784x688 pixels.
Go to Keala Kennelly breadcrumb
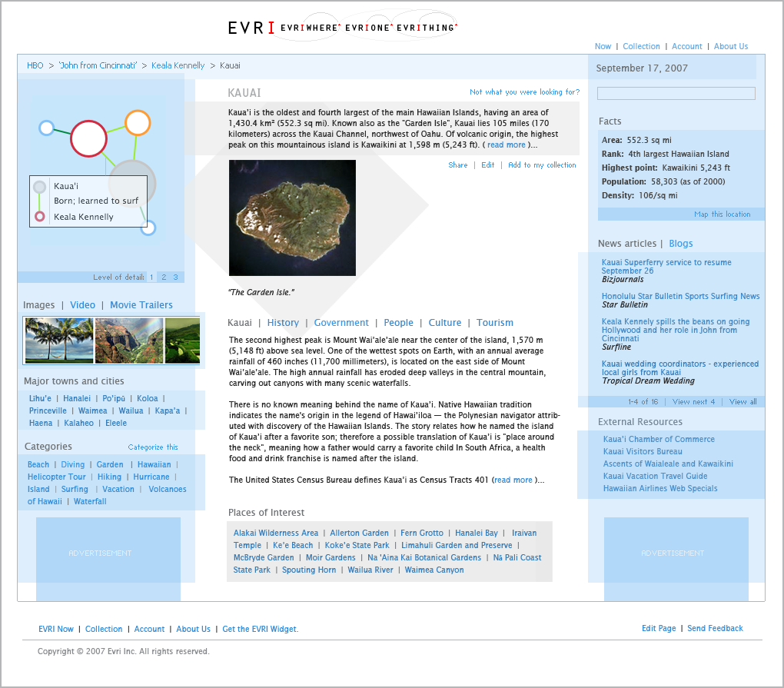[x=178, y=65]
